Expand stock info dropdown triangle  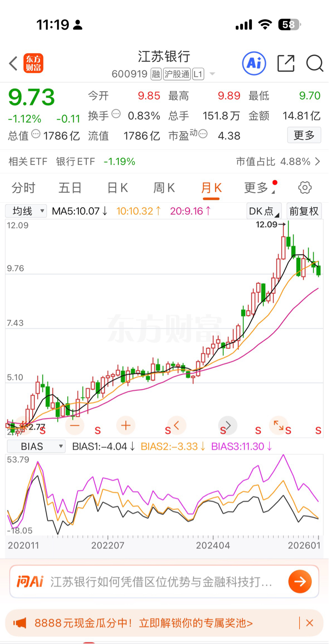212,75
